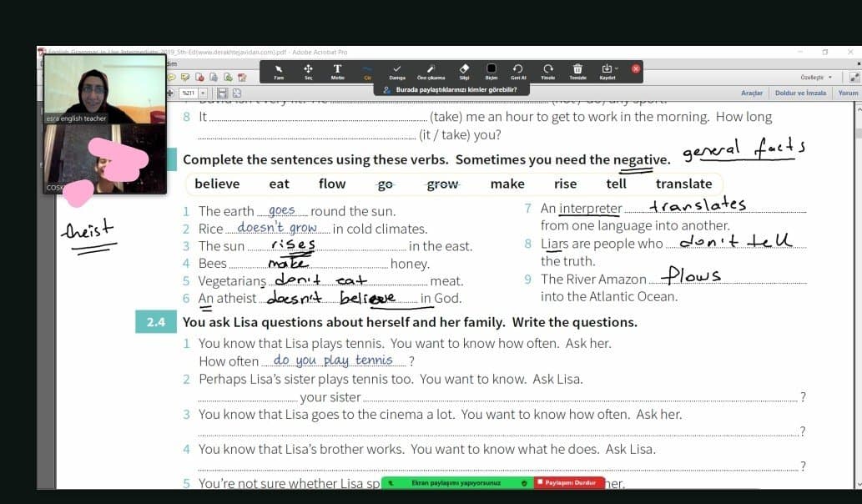The image size is (862, 504).
Task: Expand the Özelleştir dropdown
Action: [816, 78]
